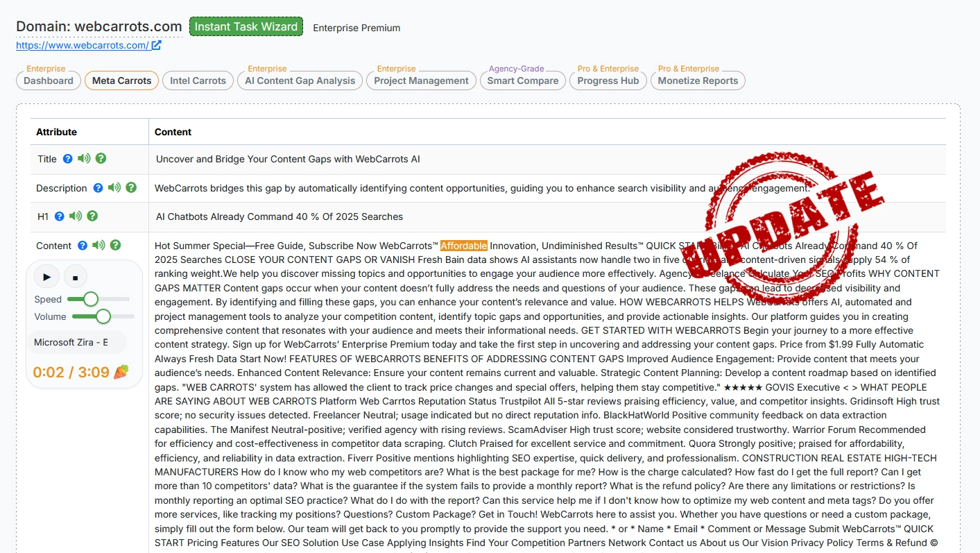
Task: Click the green question icon beside H1
Action: click(92, 216)
